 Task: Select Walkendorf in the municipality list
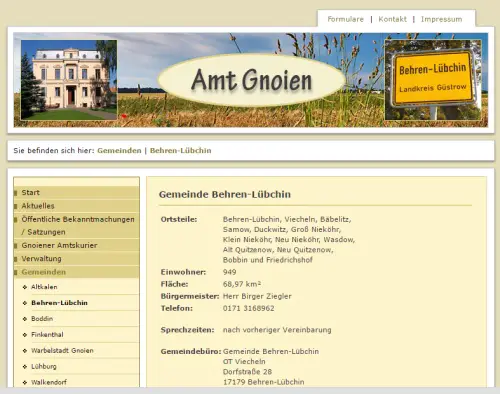49,382
